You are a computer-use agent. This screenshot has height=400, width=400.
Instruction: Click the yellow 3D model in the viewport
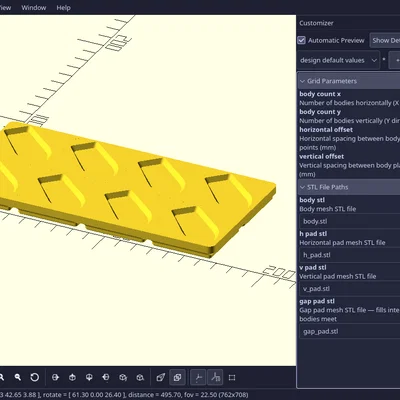coord(133,187)
